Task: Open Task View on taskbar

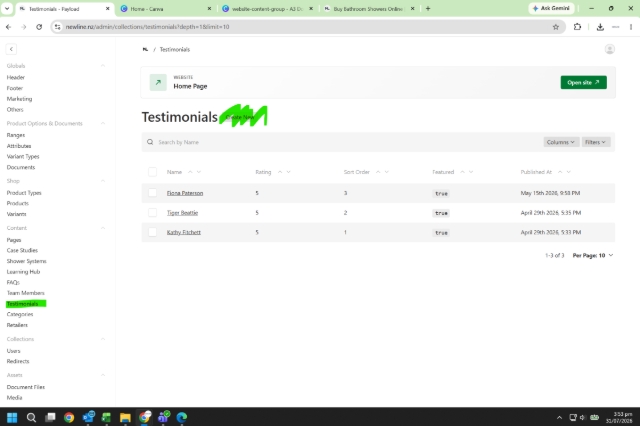Action: click(50, 417)
